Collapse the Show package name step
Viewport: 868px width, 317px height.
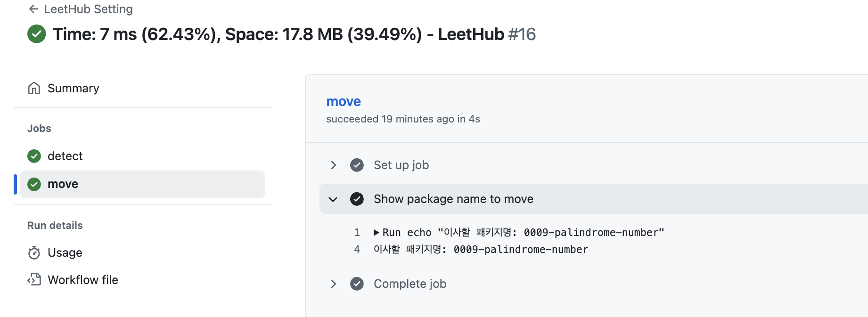333,199
